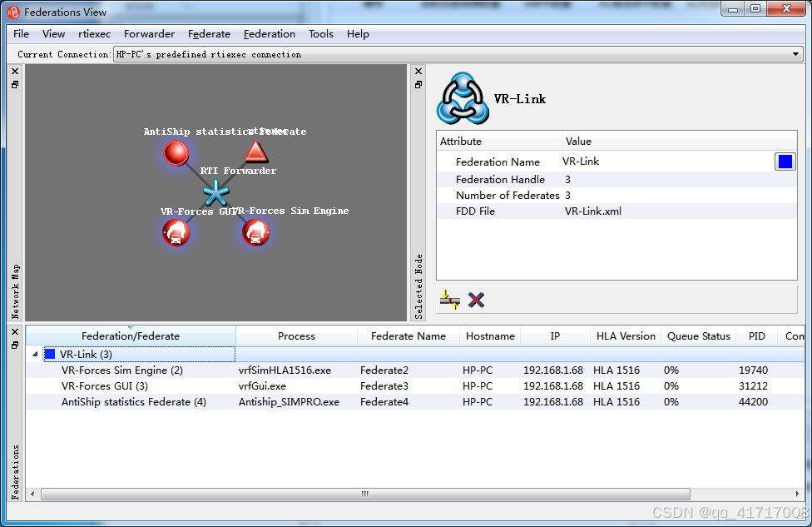Viewport: 812px width, 527px height.
Task: Click the Number of Federates attribute row
Action: [x=616, y=196]
